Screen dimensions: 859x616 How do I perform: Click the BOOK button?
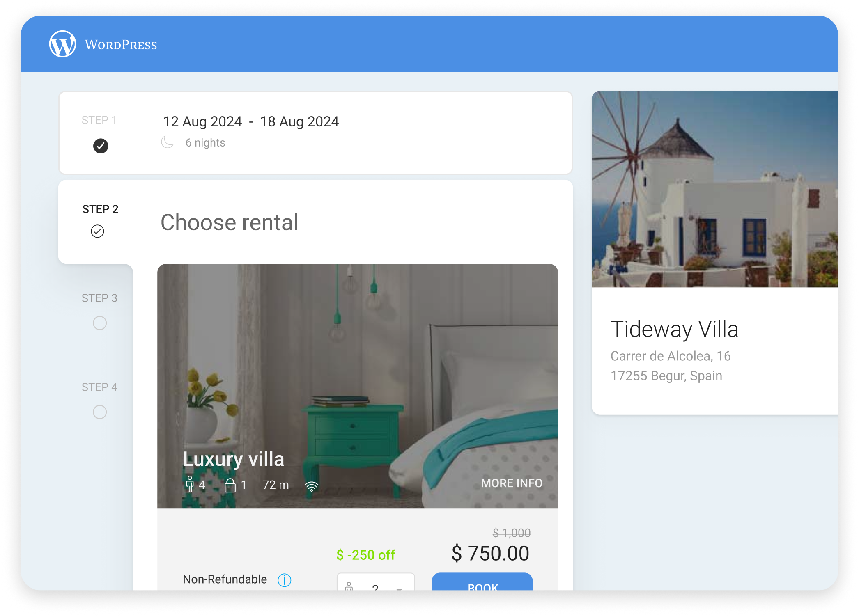[x=482, y=582]
